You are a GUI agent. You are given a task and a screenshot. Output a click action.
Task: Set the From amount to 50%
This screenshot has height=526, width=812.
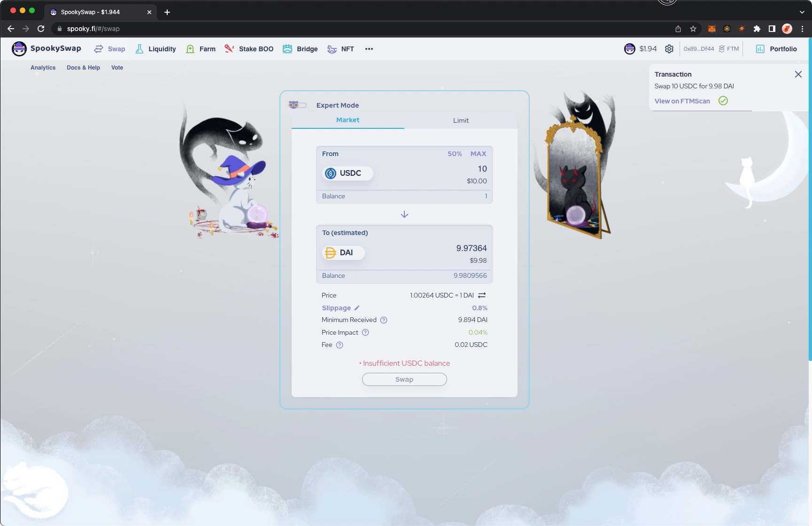(x=454, y=154)
